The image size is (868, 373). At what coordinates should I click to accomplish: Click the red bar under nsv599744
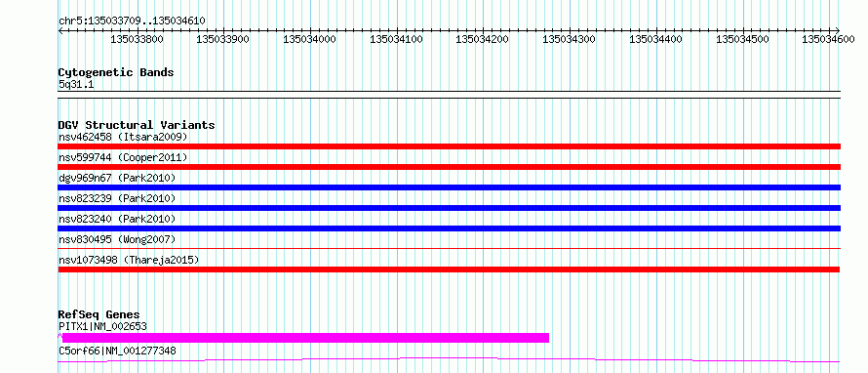tap(450, 167)
